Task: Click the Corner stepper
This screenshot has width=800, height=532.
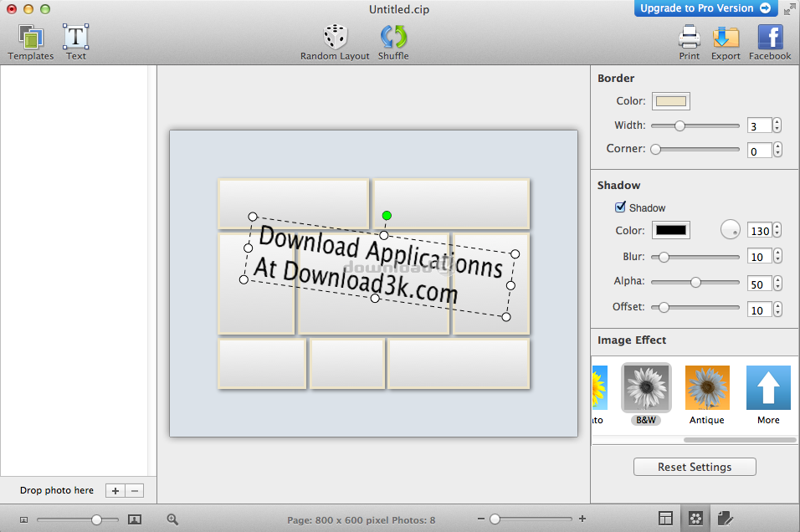Action: point(777,150)
